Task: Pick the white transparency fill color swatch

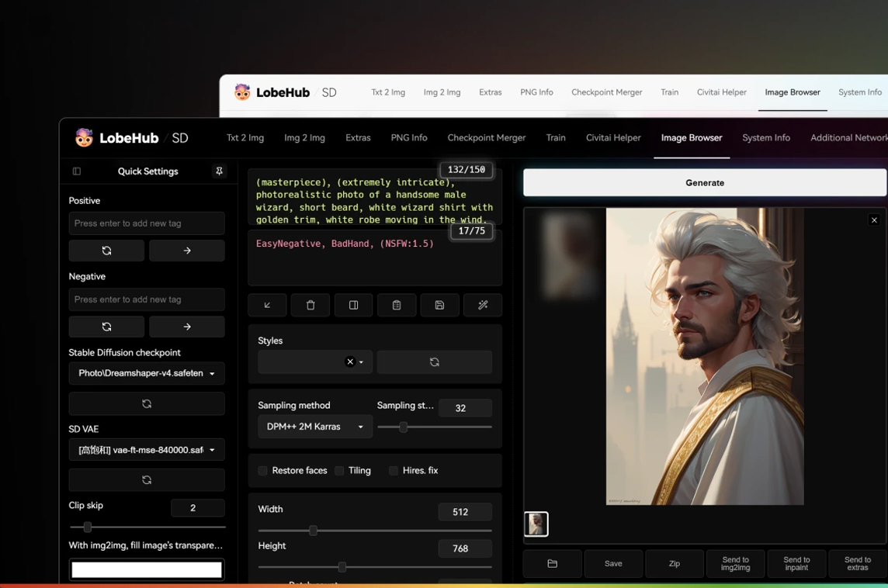Action: tap(147, 570)
